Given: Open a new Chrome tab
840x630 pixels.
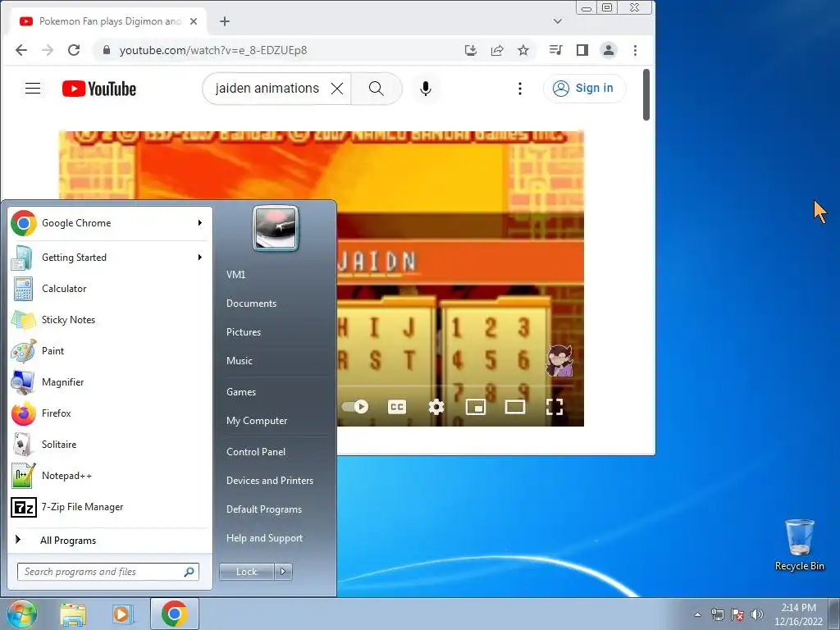Looking at the screenshot, I should point(225,21).
